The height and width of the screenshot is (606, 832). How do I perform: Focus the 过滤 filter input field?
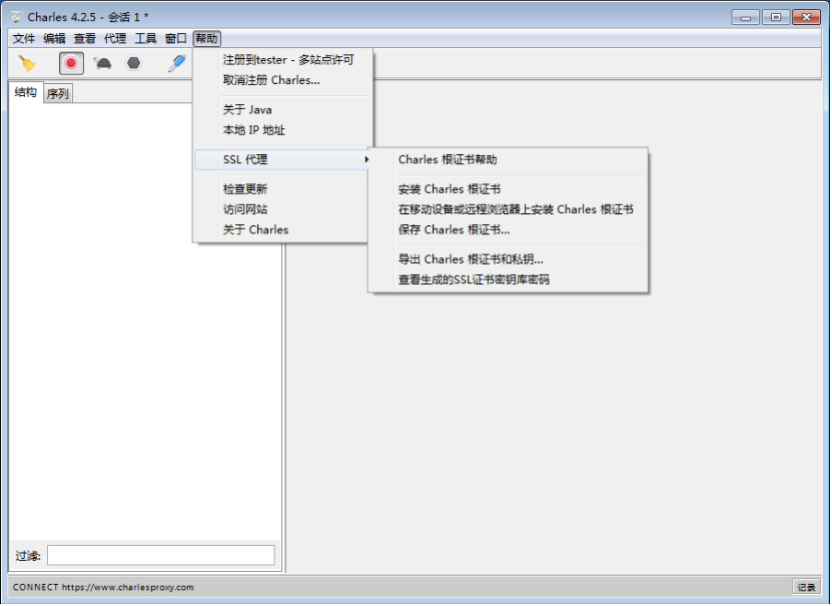161,556
